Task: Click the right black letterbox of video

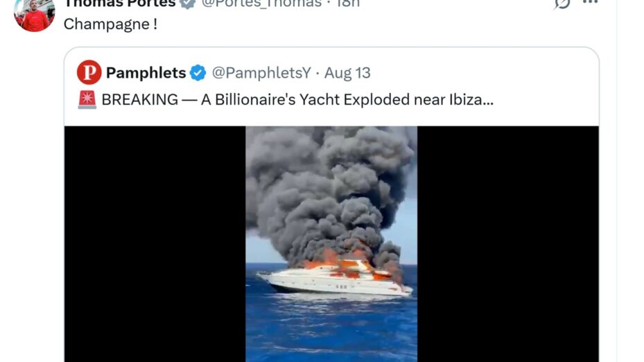Action: click(508, 244)
